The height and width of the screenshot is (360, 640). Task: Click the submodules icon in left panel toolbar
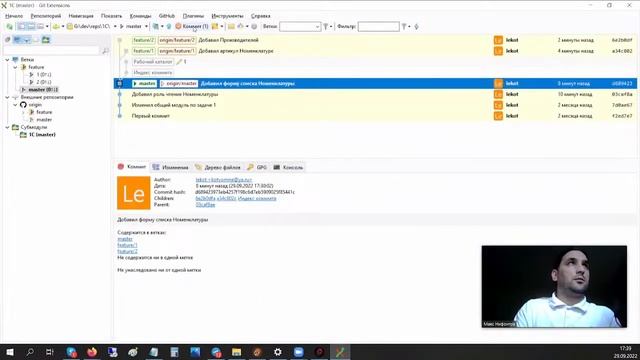[46, 40]
